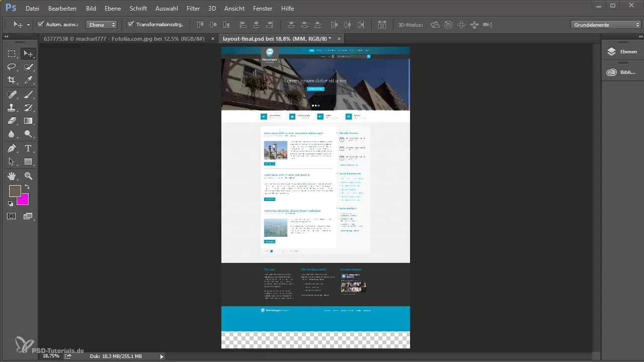The height and width of the screenshot is (362, 644).
Task: Switch to the Fotolia.com.jpg document tab
Action: click(x=123, y=38)
